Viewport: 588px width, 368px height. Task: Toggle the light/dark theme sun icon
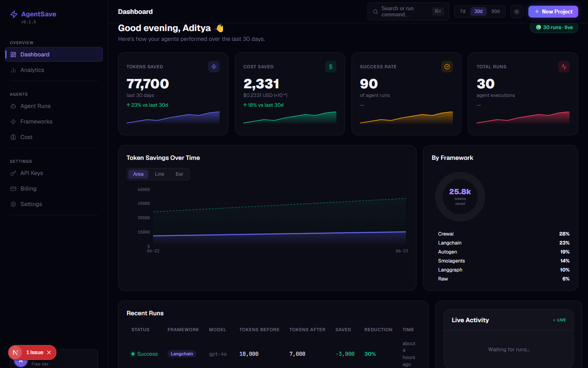tap(517, 12)
